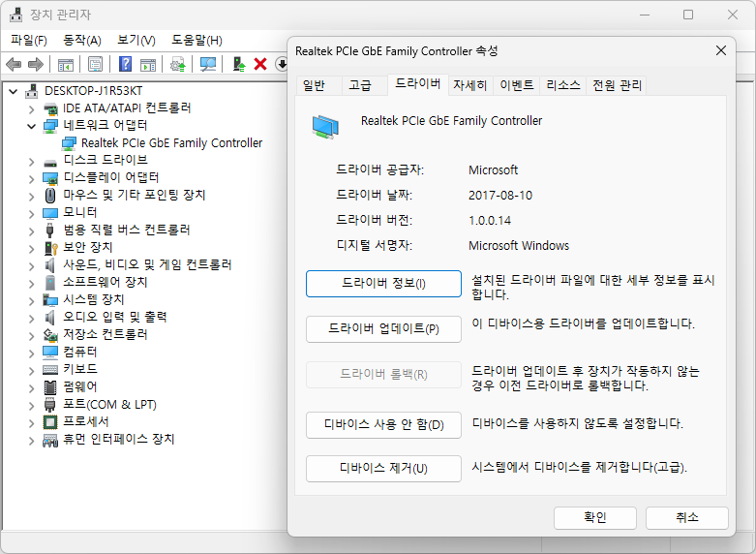This screenshot has width=756, height=554.
Task: Expand the 소프트웨어 장치 node
Action: pos(31,283)
